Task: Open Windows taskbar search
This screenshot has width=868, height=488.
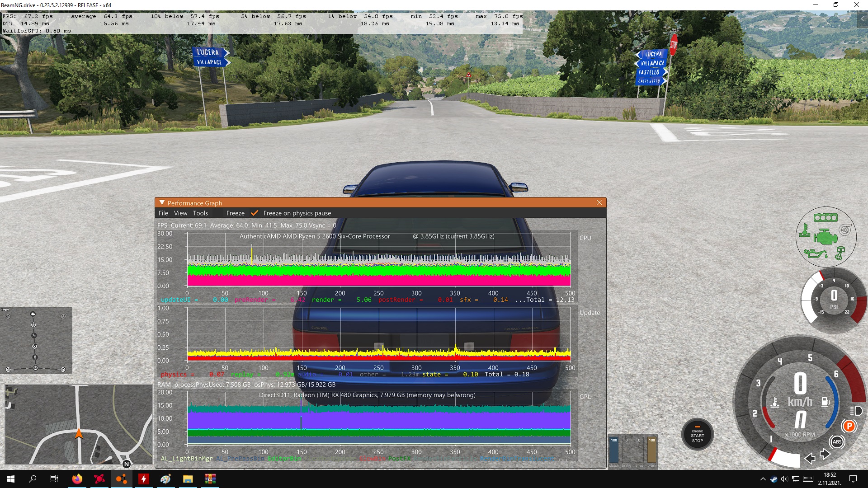Action: coord(33,479)
